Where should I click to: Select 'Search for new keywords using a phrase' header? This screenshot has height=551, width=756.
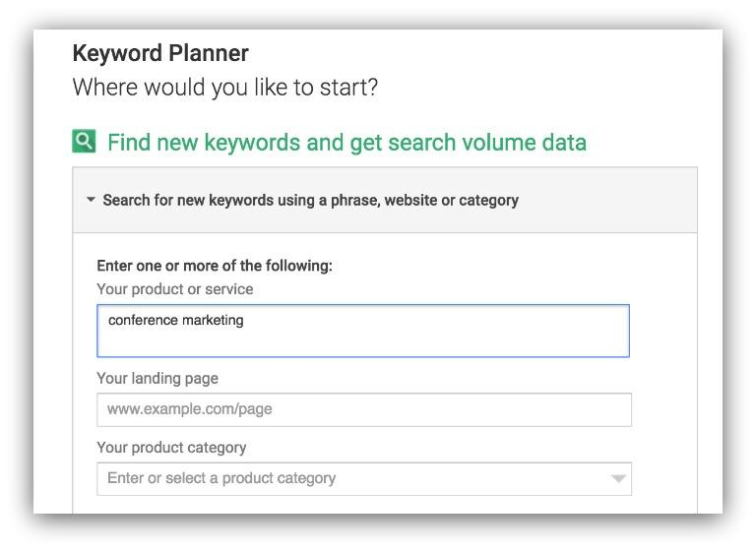click(x=310, y=200)
